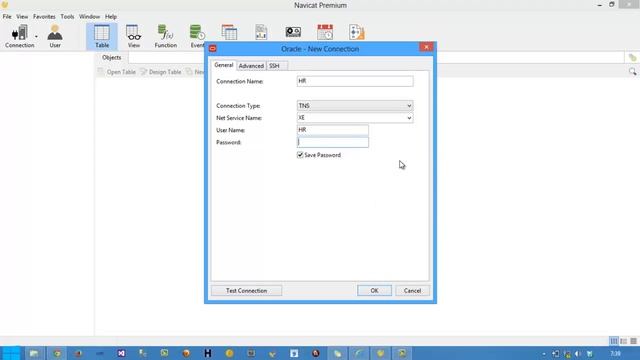Image resolution: width=640 pixels, height=360 pixels.
Task: Click the volume icon in system tray
Action: (578, 353)
